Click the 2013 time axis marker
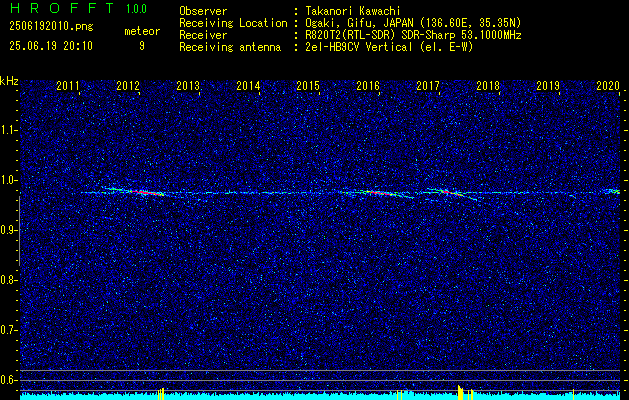 click(188, 85)
